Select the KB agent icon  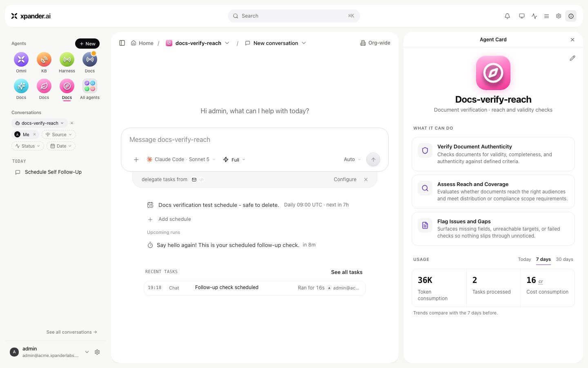point(44,60)
